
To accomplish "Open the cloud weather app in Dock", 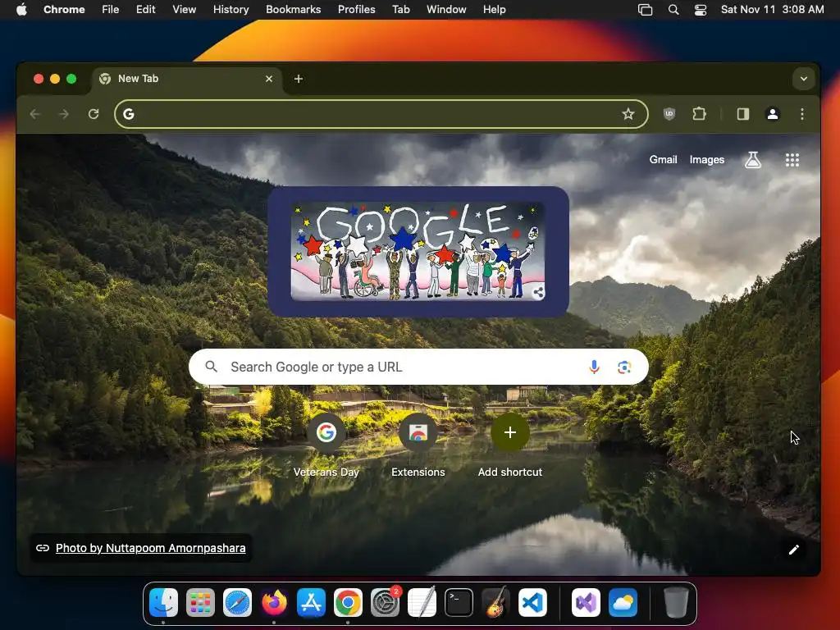I will [x=623, y=603].
